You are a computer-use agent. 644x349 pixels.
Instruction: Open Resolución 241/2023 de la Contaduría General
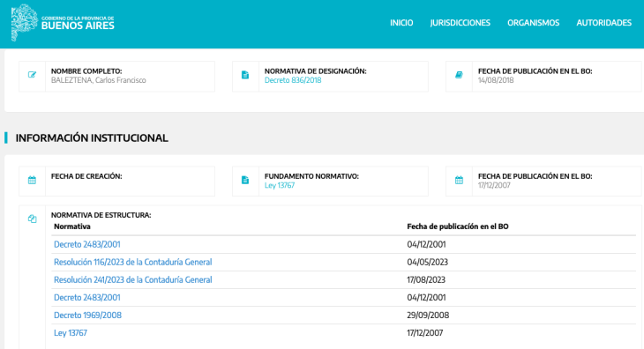coord(132,279)
